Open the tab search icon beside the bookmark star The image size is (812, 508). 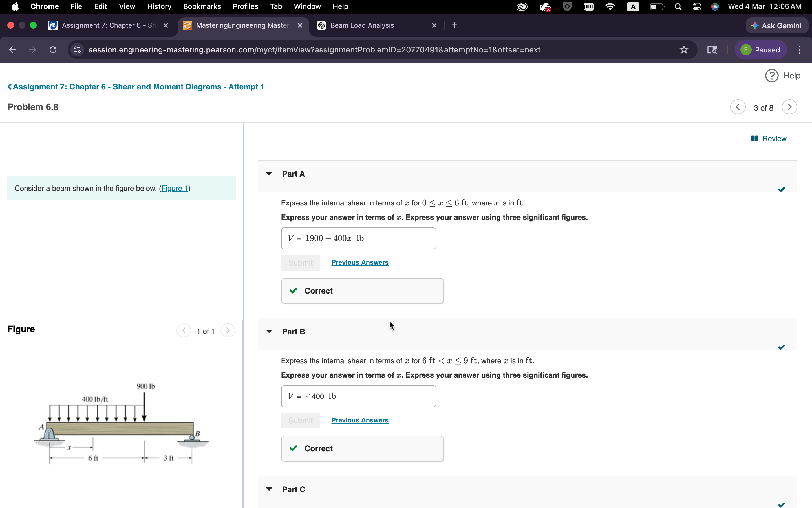click(712, 50)
